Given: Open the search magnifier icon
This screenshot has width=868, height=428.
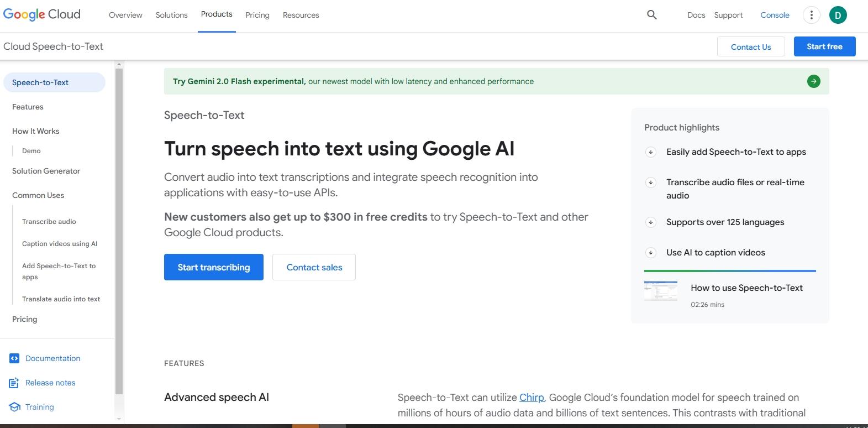Looking at the screenshot, I should [652, 15].
